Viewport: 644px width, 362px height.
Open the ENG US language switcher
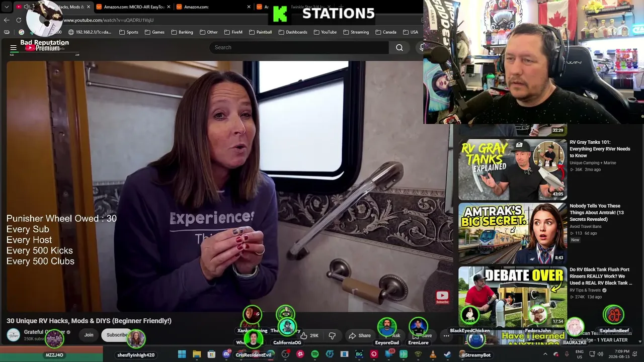580,354
